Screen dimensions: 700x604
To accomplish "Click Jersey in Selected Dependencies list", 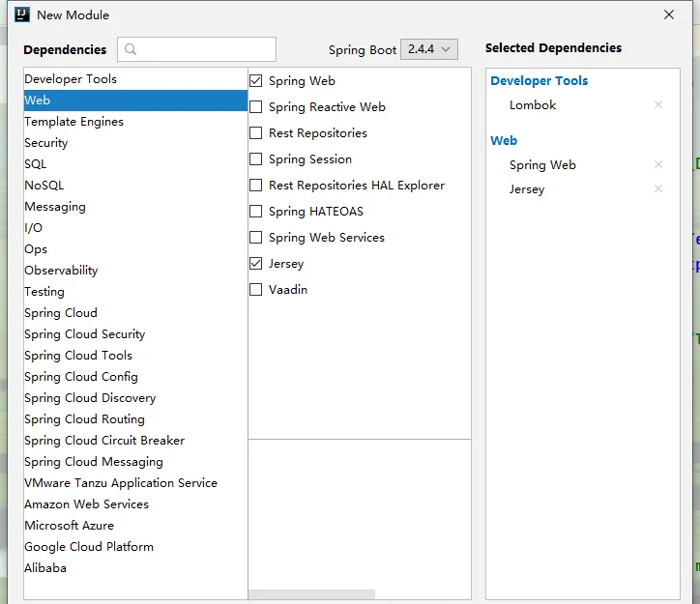I will [527, 189].
